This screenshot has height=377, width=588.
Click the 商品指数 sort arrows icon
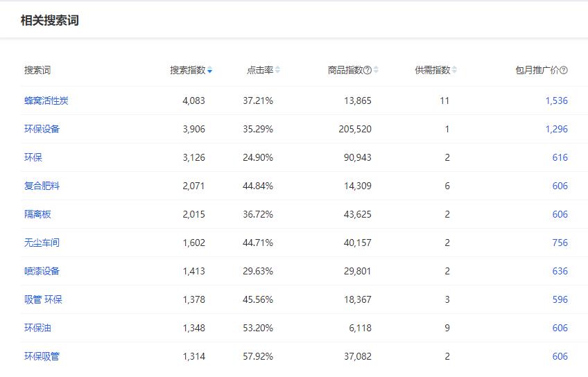tap(376, 70)
